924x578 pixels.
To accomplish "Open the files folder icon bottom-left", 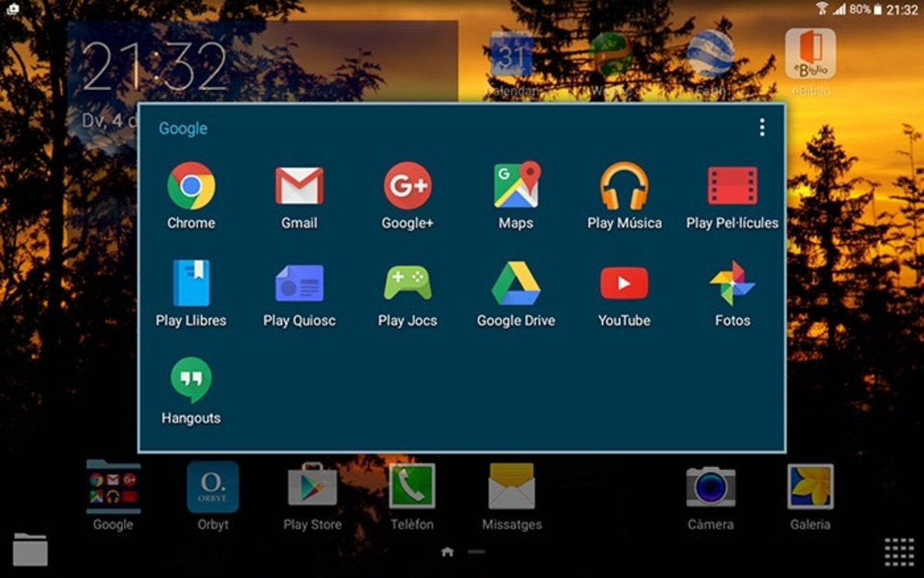I will pos(30,549).
